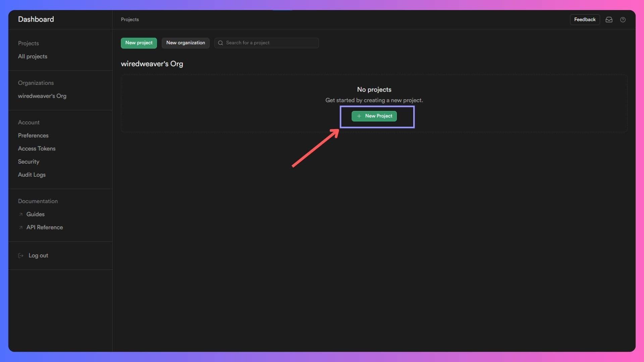This screenshot has width=644, height=362.
Task: View Audit Logs
Action: (x=32, y=175)
